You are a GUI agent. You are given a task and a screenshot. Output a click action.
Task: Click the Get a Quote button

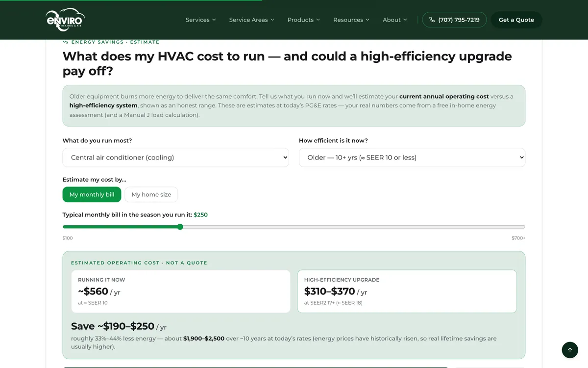(516, 20)
